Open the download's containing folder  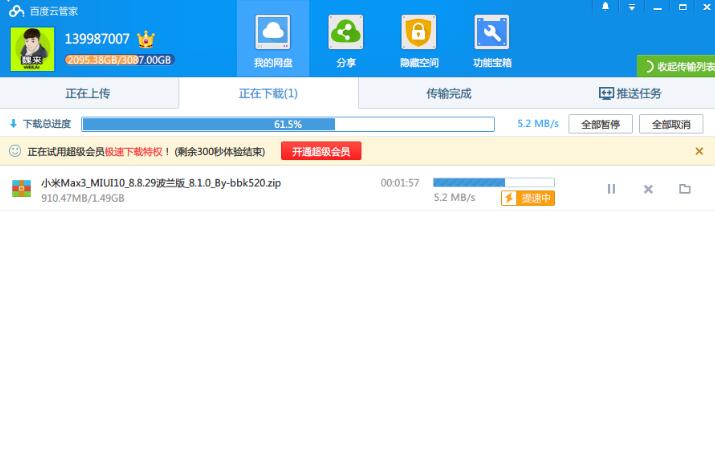point(685,189)
